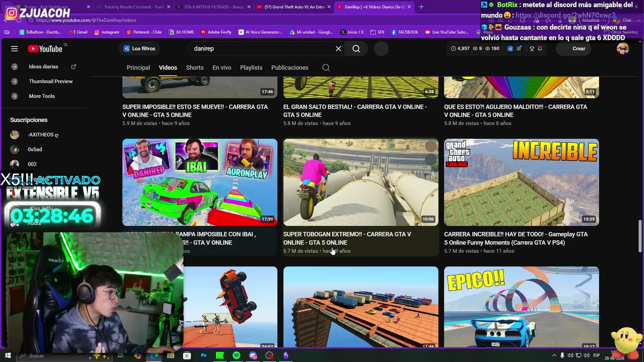Open CARRERA INCREIBLE video thumbnail

(522, 182)
